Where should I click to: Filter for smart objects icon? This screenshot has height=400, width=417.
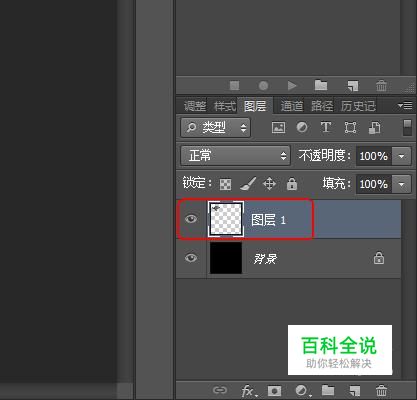tap(374, 127)
